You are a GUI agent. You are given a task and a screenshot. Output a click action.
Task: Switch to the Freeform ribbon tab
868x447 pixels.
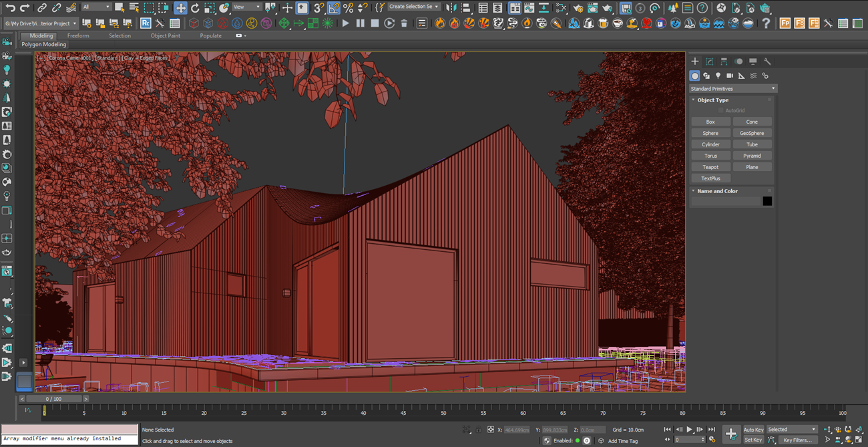78,36
